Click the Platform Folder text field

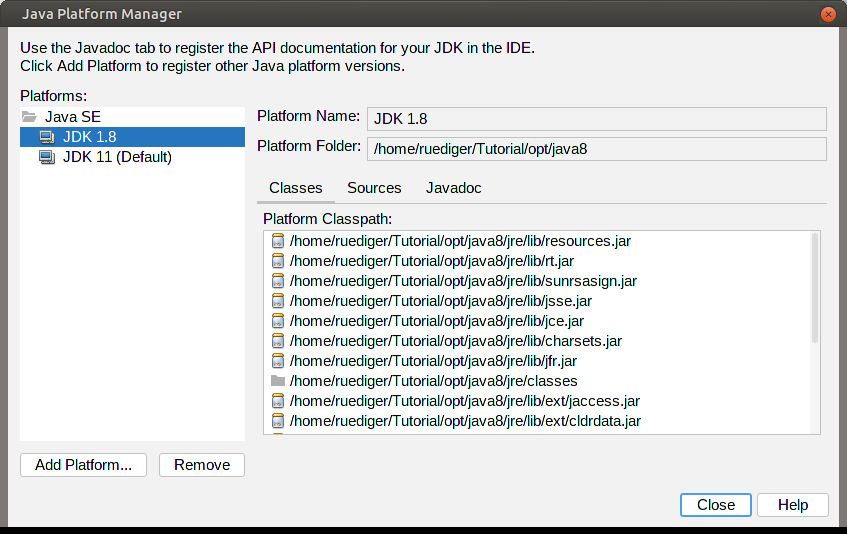pyautogui.click(x=596, y=149)
